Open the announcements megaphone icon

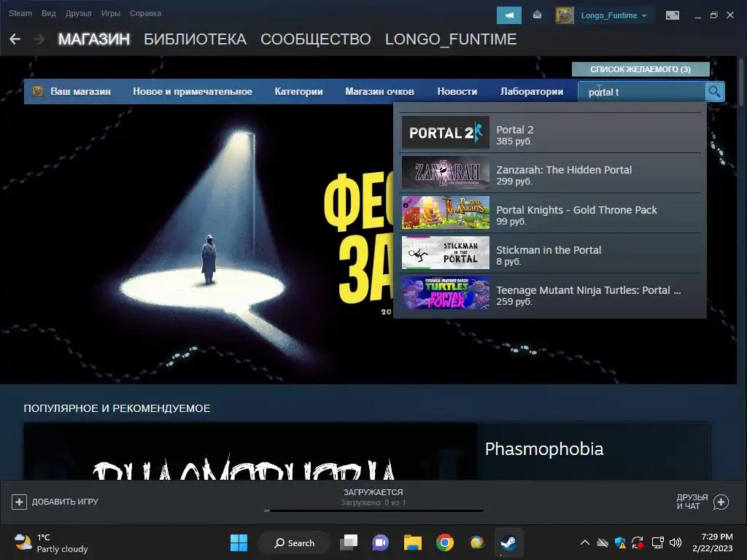pyautogui.click(x=508, y=15)
